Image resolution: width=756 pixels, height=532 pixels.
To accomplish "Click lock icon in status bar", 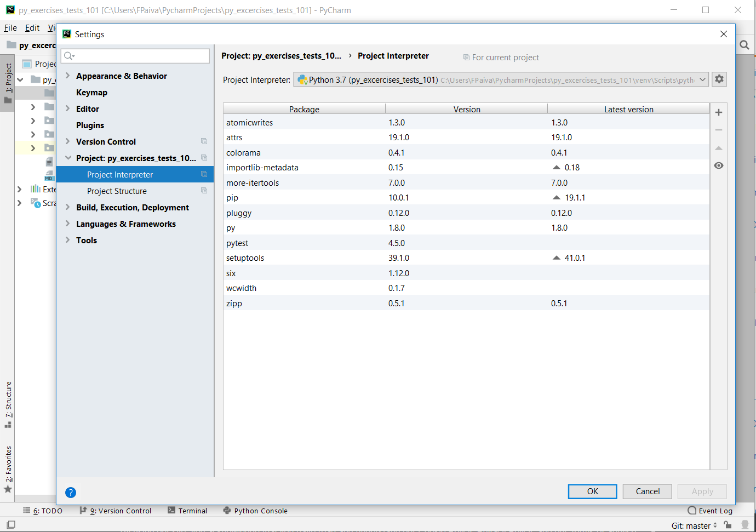I will 728,525.
